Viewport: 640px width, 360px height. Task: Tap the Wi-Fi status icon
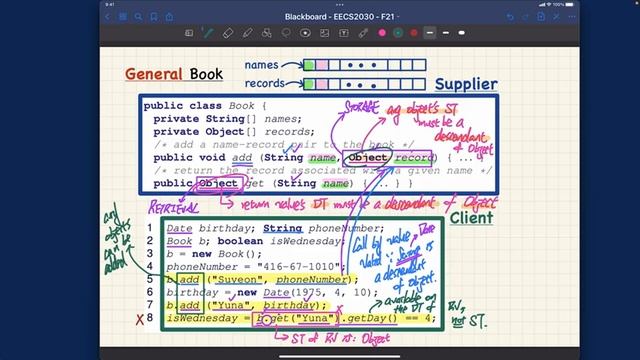click(x=549, y=4)
